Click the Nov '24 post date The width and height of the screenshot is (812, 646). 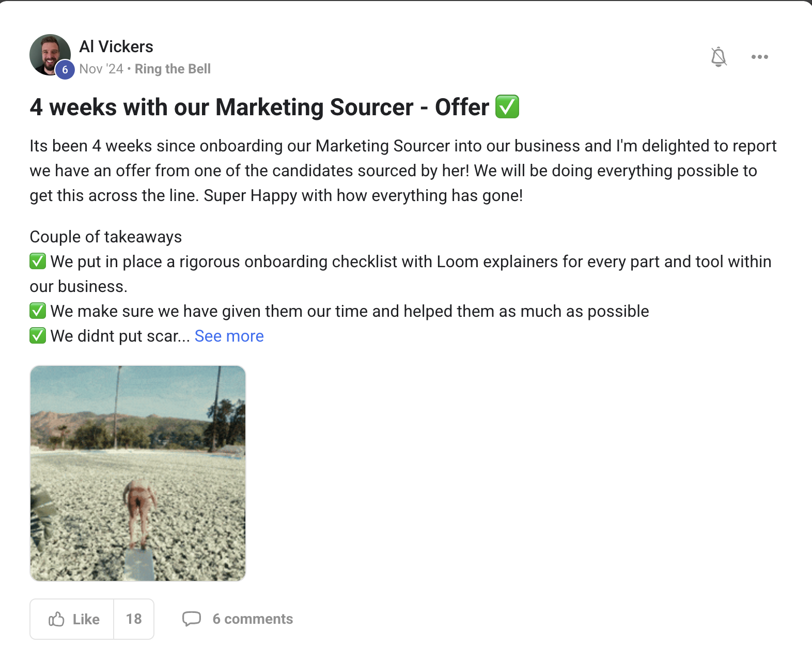coord(101,69)
